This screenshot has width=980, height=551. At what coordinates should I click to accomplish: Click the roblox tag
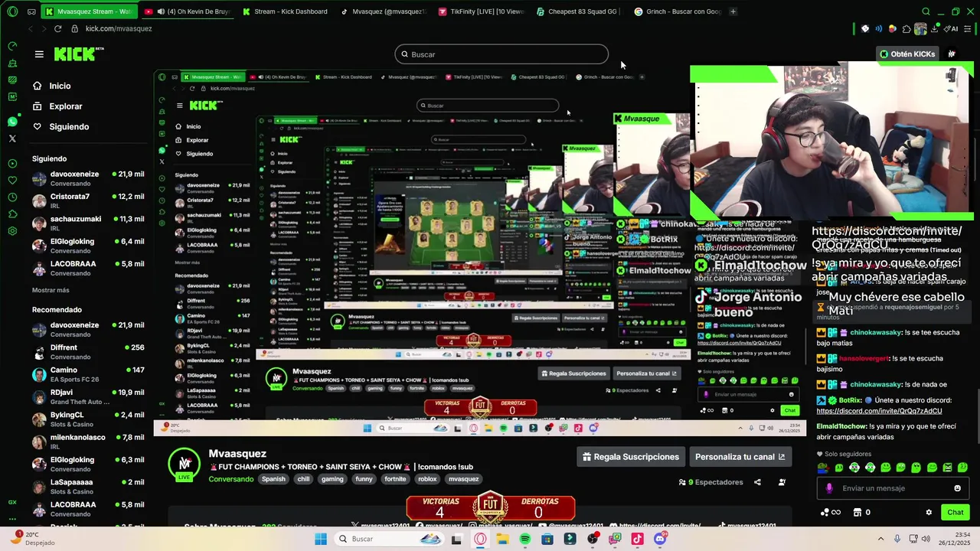427,479
